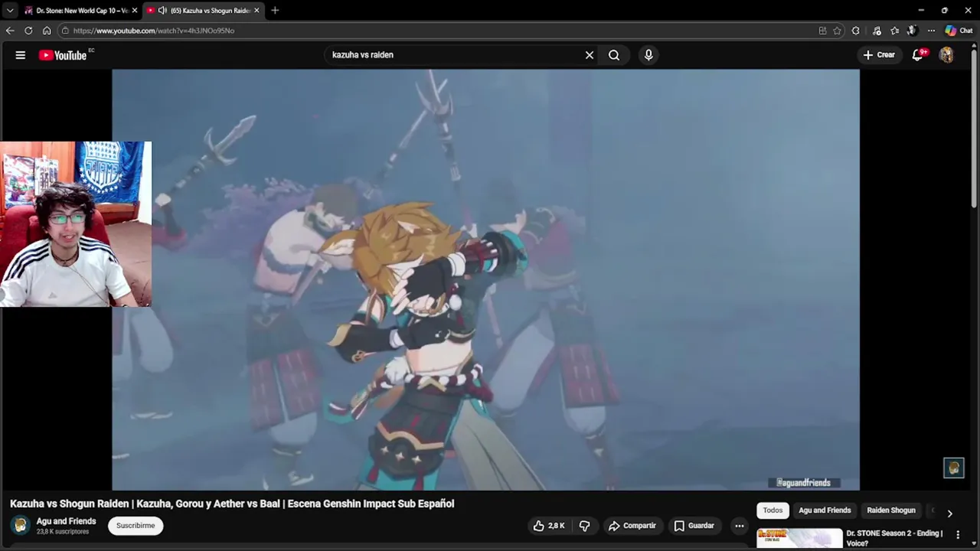The width and height of the screenshot is (980, 551).
Task: Go back to previous page
Action: 10,31
